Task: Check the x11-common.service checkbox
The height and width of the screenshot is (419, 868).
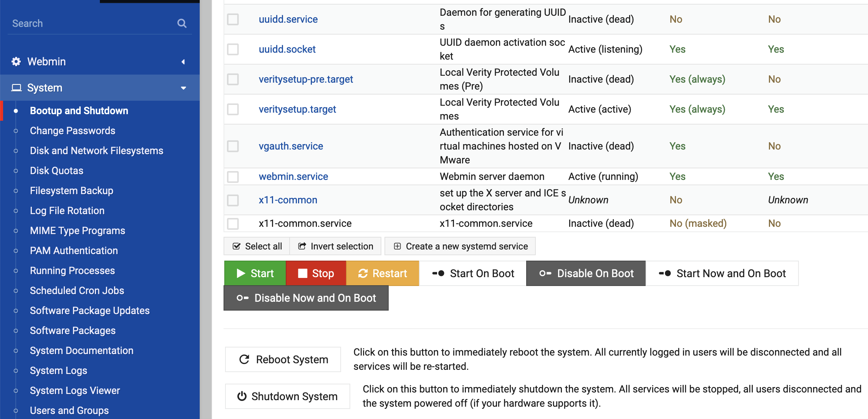Action: click(233, 223)
